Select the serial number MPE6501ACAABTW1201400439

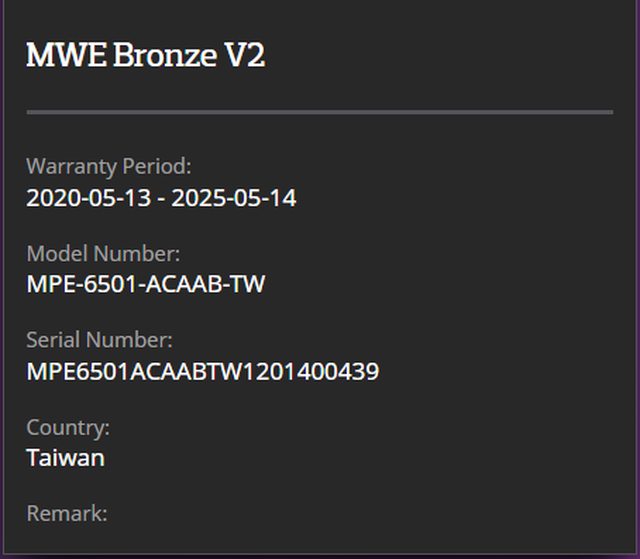(202, 372)
